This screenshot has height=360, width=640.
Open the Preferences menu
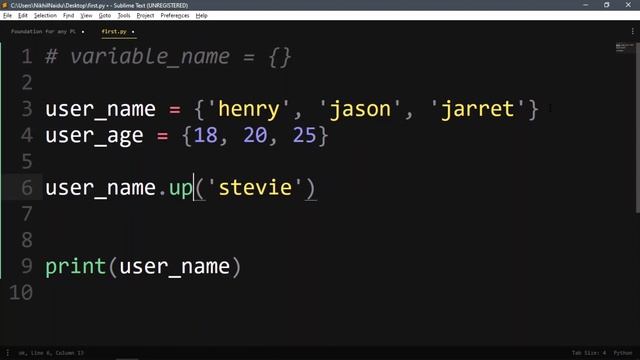(x=175, y=16)
